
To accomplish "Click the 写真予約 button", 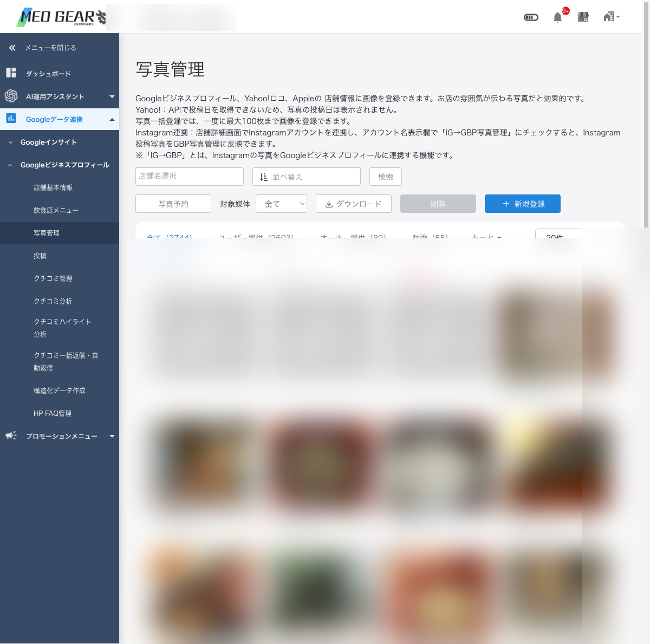I will (x=173, y=204).
